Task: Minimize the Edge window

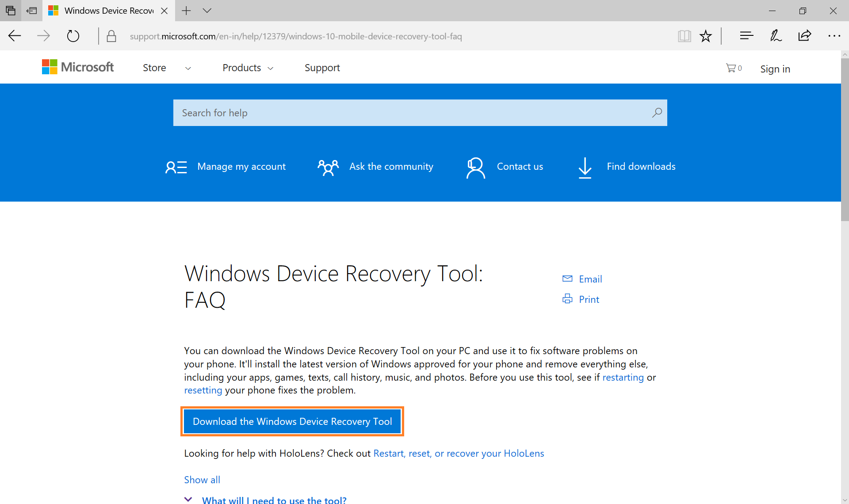Action: click(772, 11)
